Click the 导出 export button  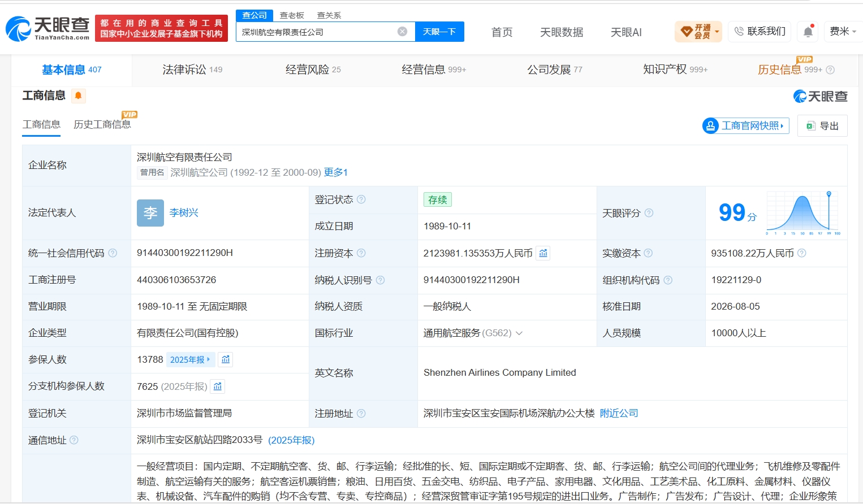click(x=822, y=125)
